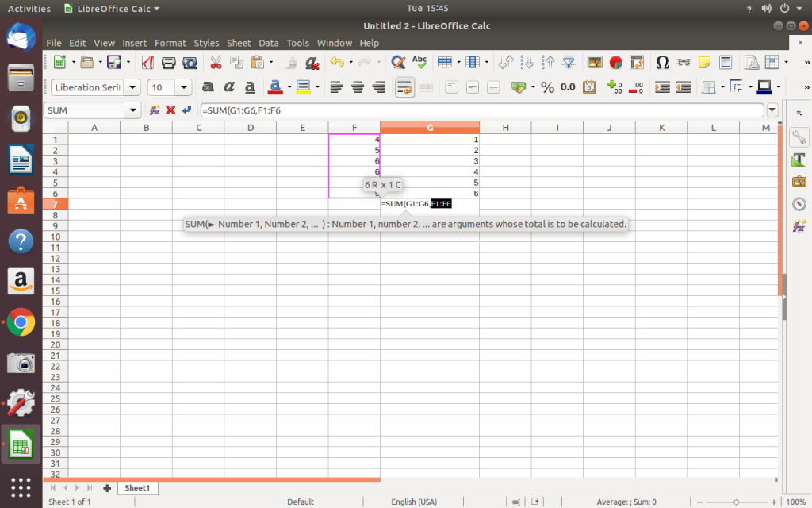Toggle Italic formatting
The width and height of the screenshot is (812, 508).
(x=229, y=87)
